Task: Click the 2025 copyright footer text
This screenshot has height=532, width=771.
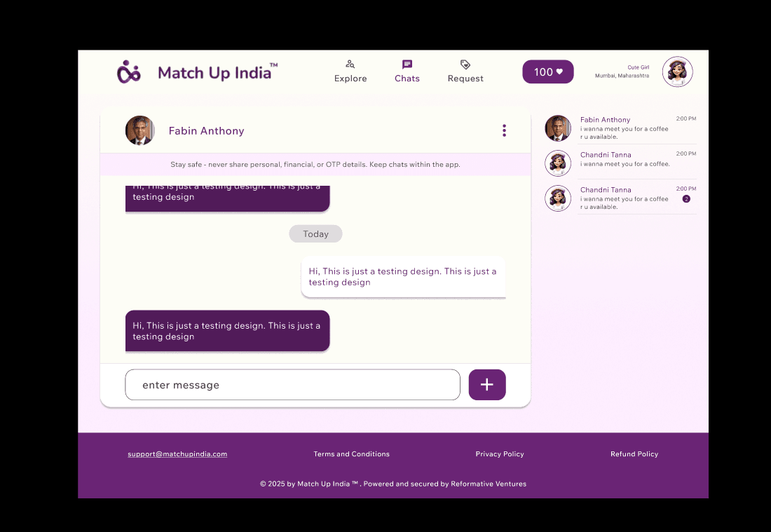Action: point(393,484)
